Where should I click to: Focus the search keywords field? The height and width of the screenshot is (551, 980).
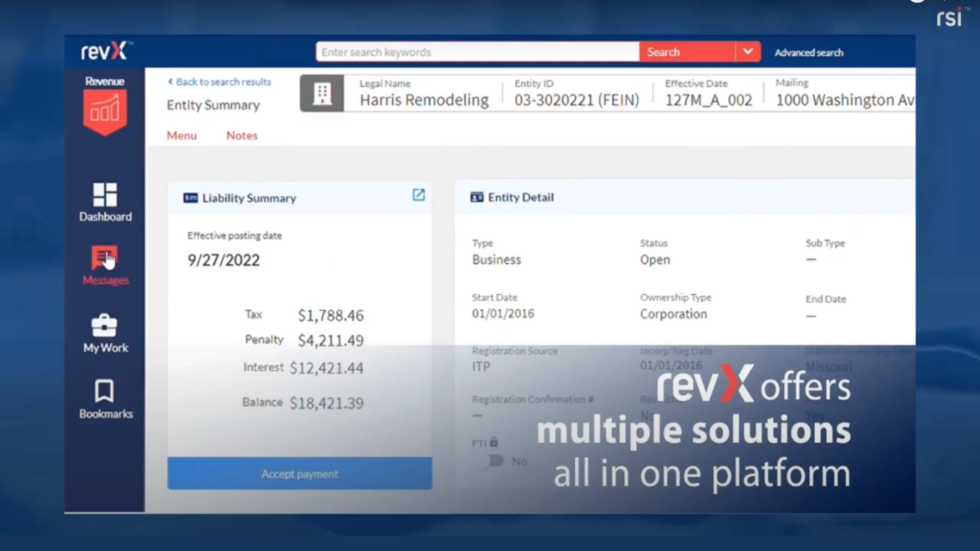point(477,52)
